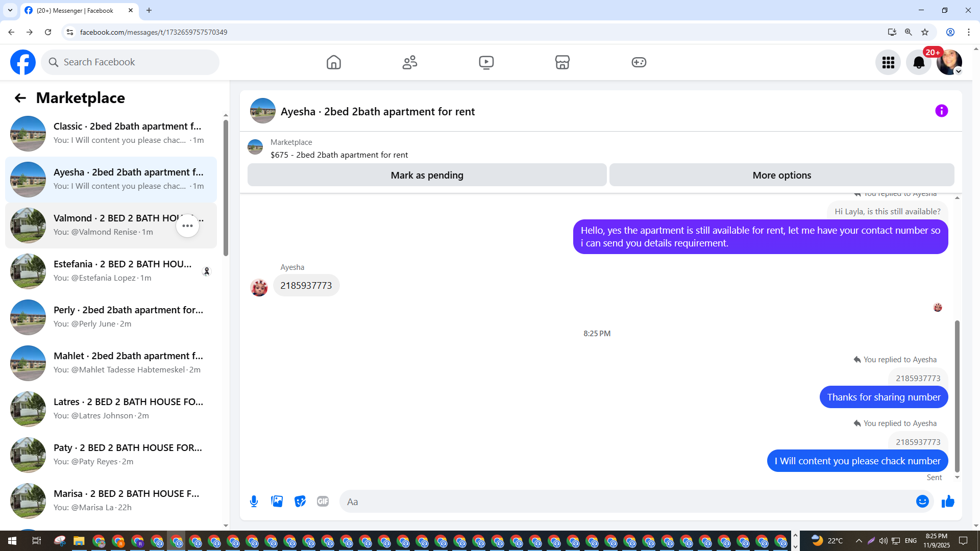The width and height of the screenshot is (980, 551).
Task: Open the account profile picture menu
Action: click(x=949, y=62)
